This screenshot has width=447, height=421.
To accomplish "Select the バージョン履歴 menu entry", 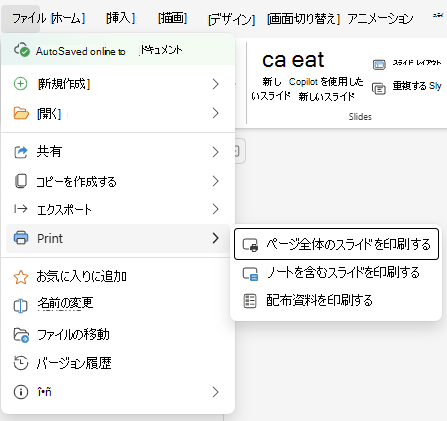I will coord(118,363).
